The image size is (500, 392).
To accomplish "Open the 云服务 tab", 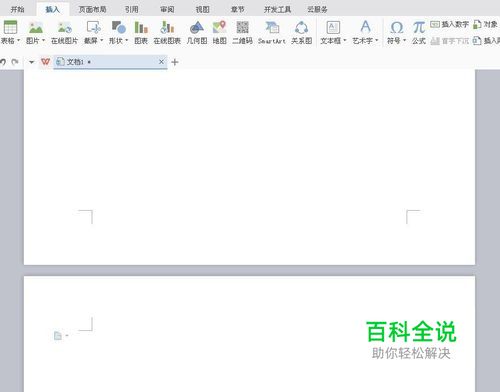I will coord(317,9).
